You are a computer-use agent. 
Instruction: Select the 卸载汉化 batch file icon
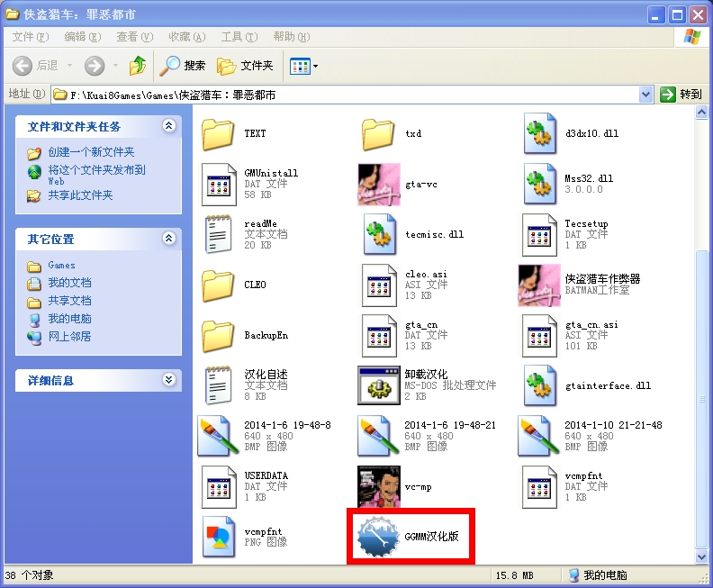click(379, 385)
